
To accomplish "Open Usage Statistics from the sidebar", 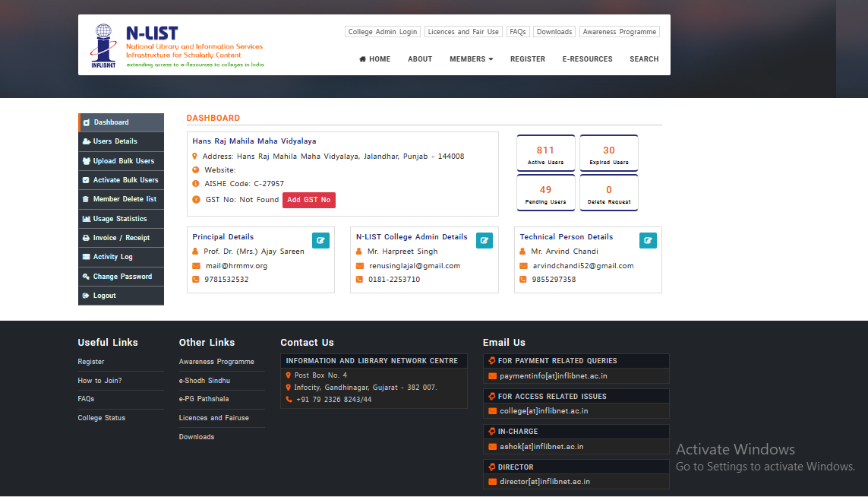I will click(121, 219).
